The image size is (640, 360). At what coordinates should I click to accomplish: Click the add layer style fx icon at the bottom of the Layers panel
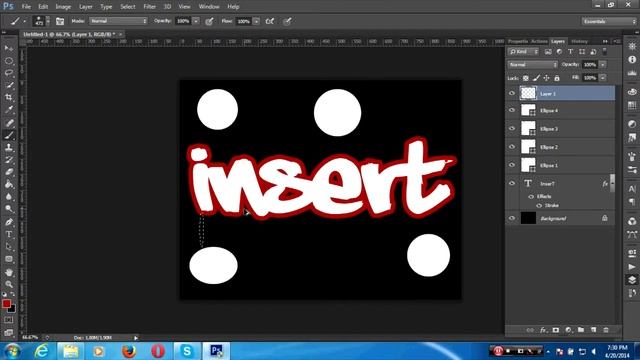tap(543, 330)
